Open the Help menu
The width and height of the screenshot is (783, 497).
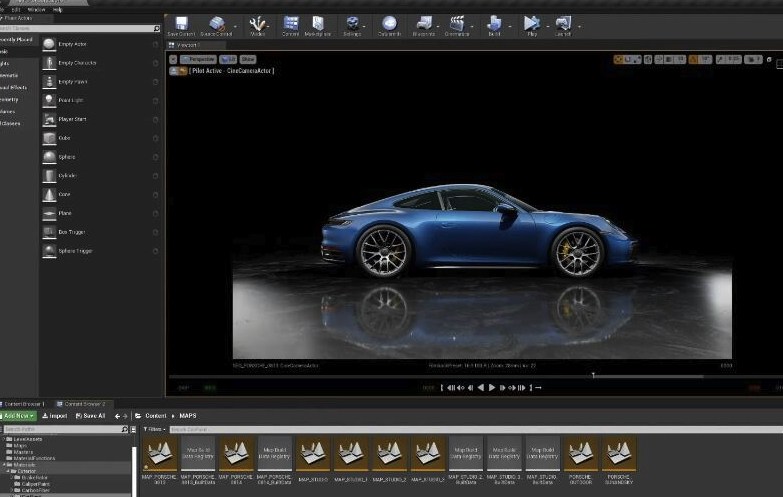coord(57,9)
